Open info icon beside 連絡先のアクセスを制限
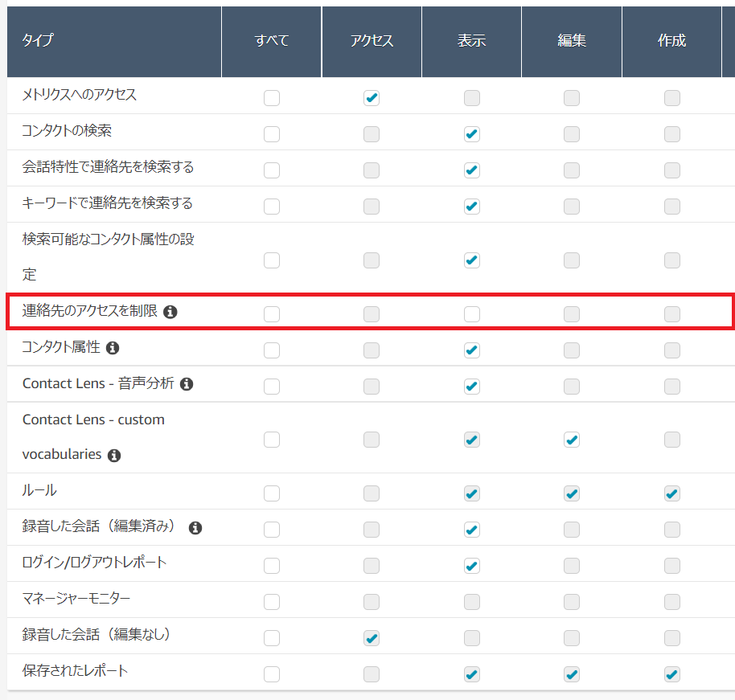 click(170, 312)
